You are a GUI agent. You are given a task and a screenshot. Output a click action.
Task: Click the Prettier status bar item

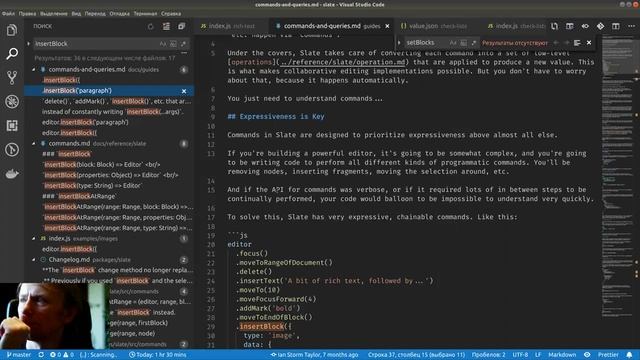tap(608, 355)
